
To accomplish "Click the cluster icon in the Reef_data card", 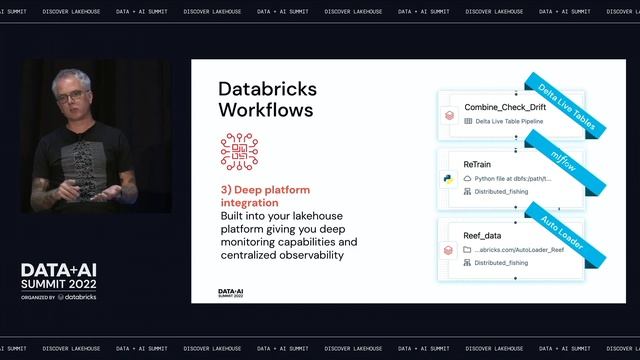I will pyautogui.click(x=467, y=262).
